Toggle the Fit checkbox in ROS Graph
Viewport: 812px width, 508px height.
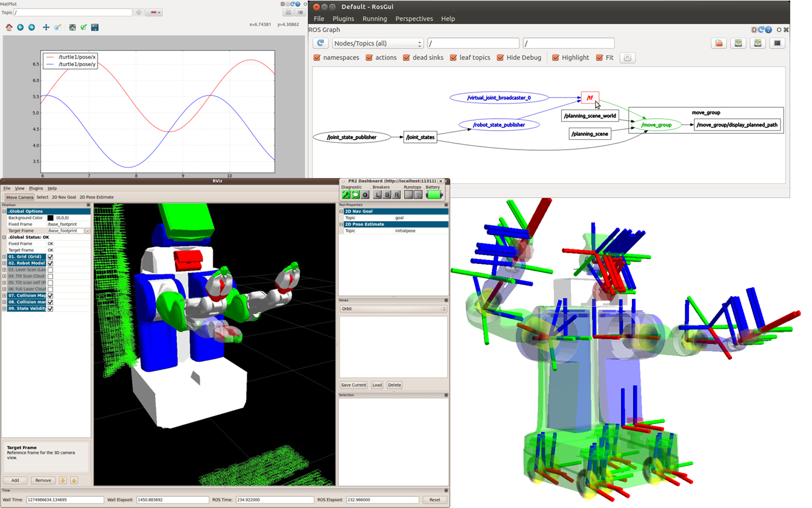click(x=600, y=58)
